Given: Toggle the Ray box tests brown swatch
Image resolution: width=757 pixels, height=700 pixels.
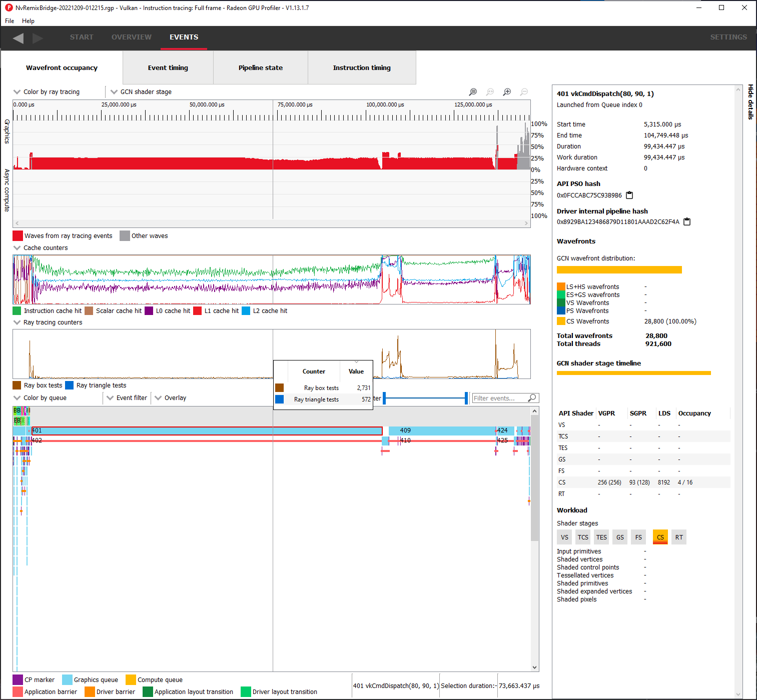Looking at the screenshot, I should point(17,385).
